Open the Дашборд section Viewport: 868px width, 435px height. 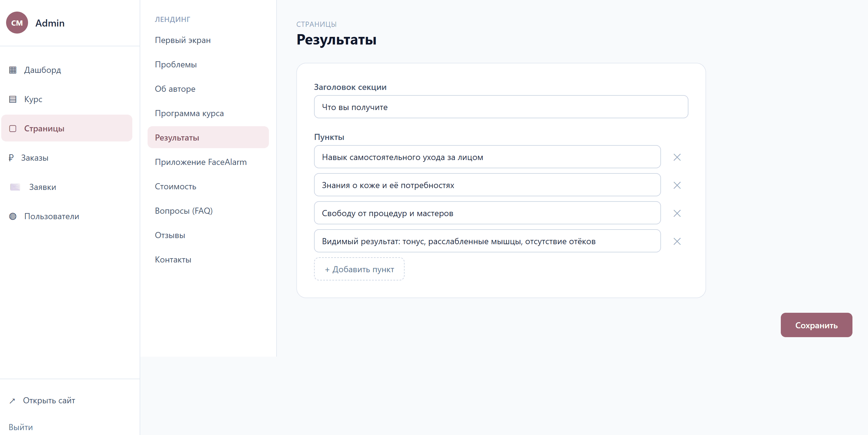67,70
